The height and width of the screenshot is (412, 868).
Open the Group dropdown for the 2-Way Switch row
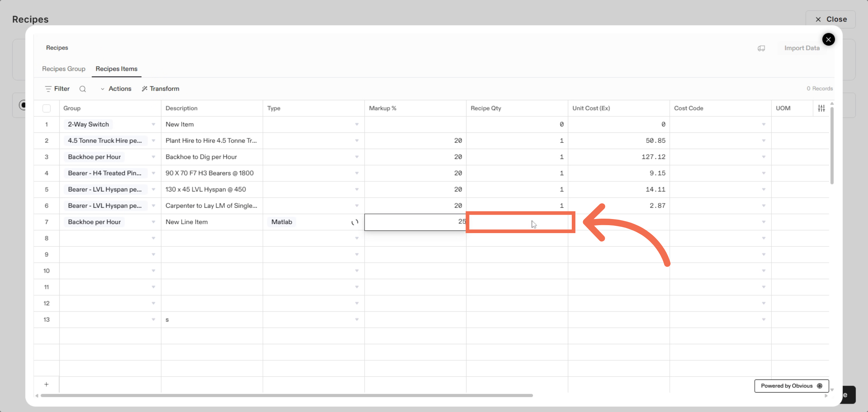(153, 124)
